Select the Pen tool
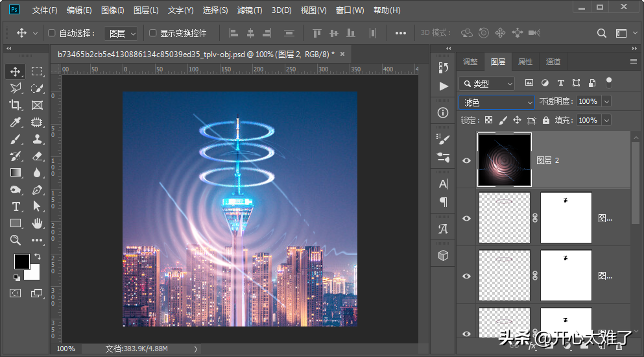 point(37,190)
